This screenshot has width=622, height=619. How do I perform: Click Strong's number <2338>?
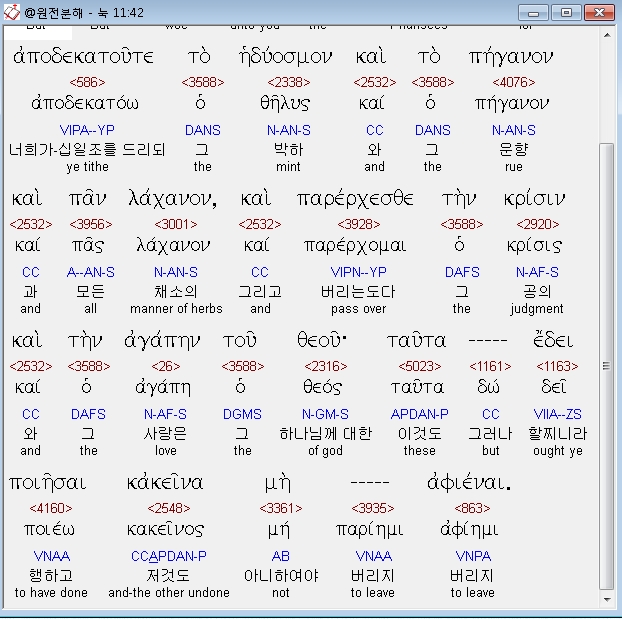pyautogui.click(x=289, y=82)
